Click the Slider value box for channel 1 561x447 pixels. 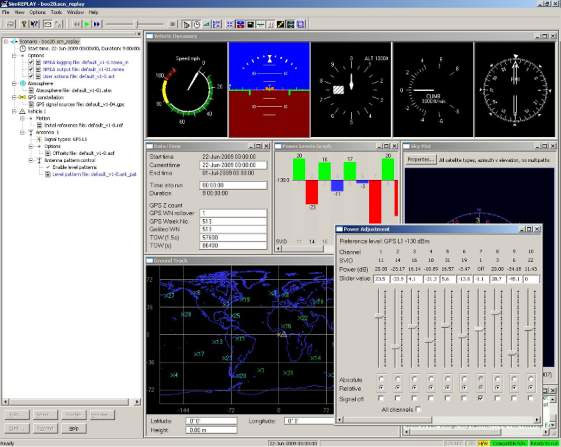tap(381, 279)
